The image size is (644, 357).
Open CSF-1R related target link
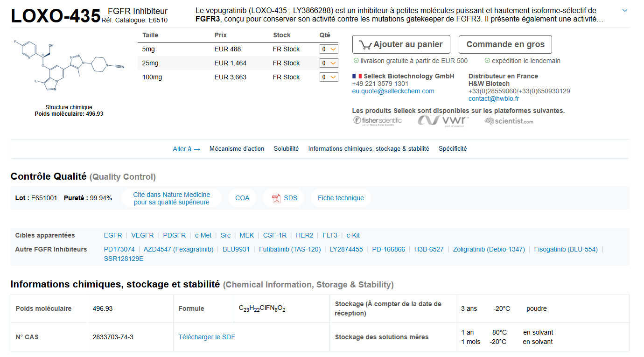tap(275, 236)
